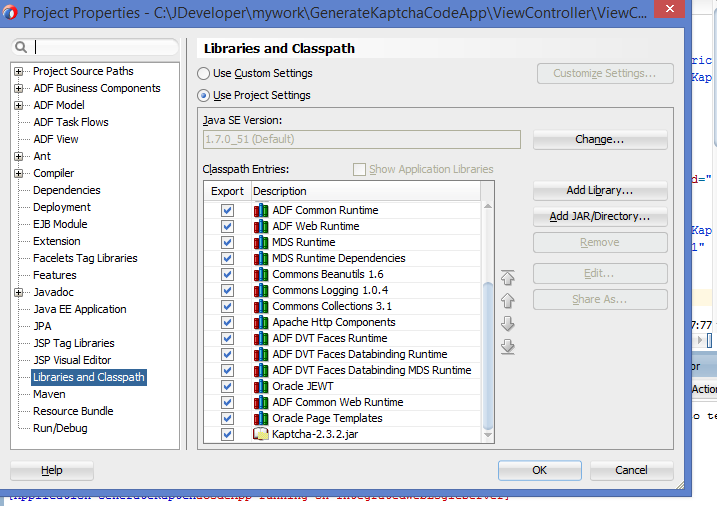Click the JDeveloper icon in title bar
This screenshot has width=717, height=506.
(x=10, y=13)
